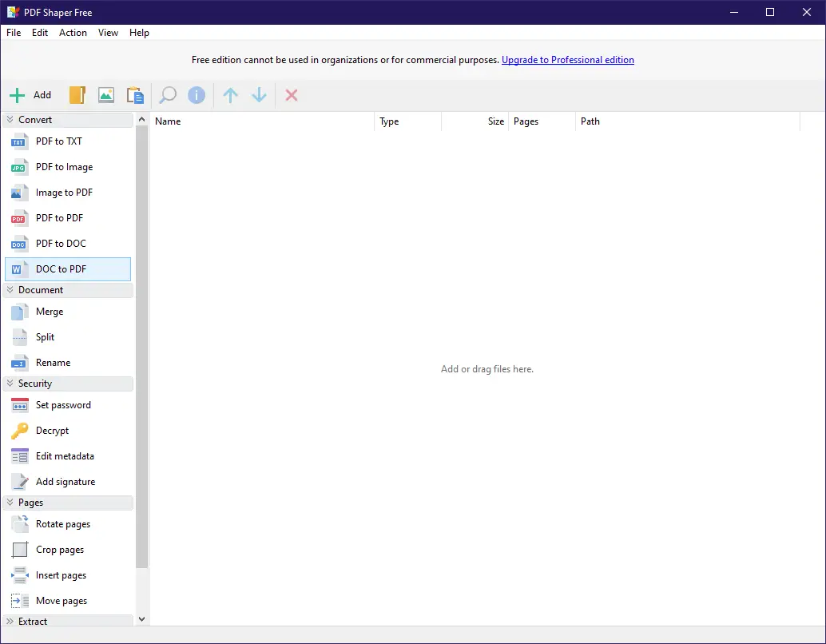Click the yellow document toolbar icon
This screenshot has height=644, width=826.
pyautogui.click(x=77, y=95)
